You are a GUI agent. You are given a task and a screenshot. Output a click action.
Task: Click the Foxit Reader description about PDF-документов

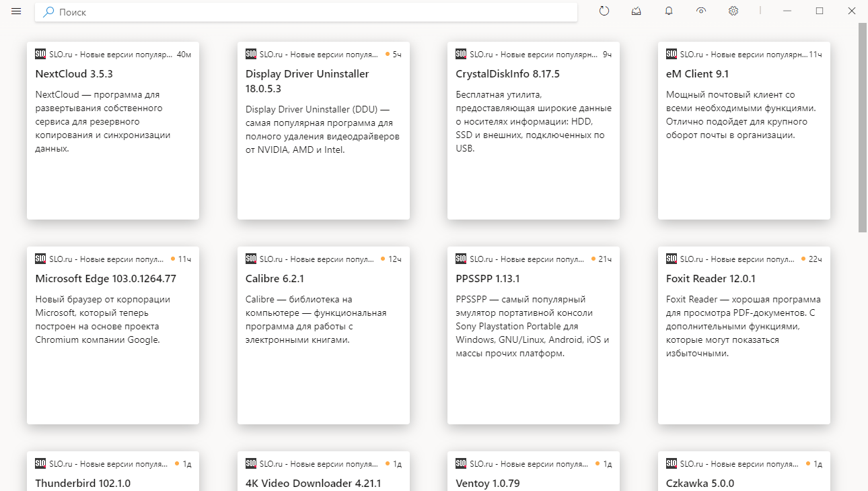[x=744, y=326]
